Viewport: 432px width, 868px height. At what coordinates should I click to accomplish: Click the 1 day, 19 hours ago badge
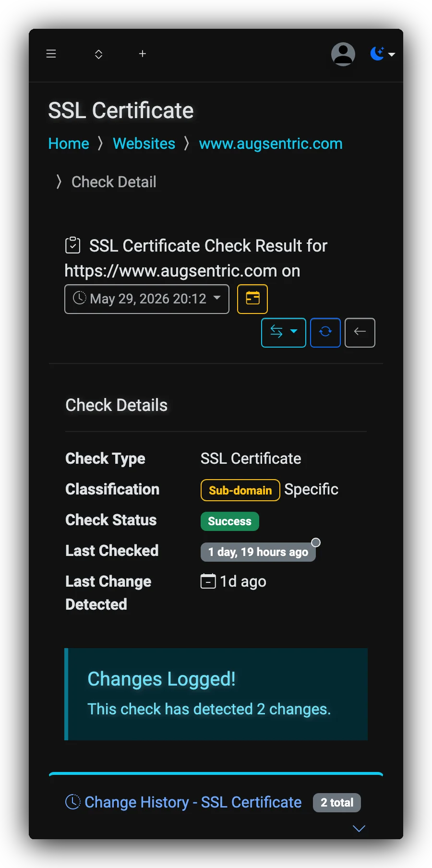pos(258,552)
